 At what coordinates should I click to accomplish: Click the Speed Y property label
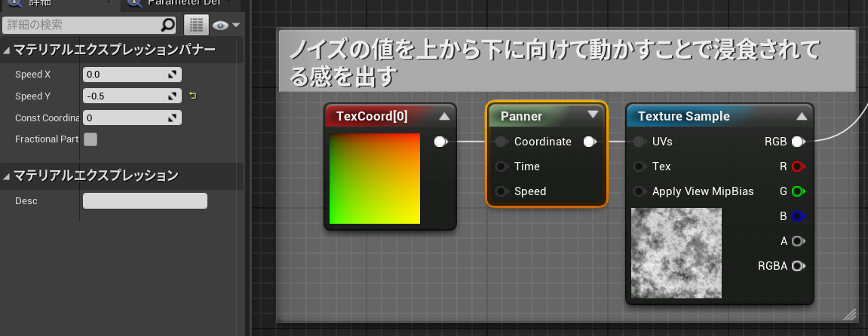(x=32, y=96)
